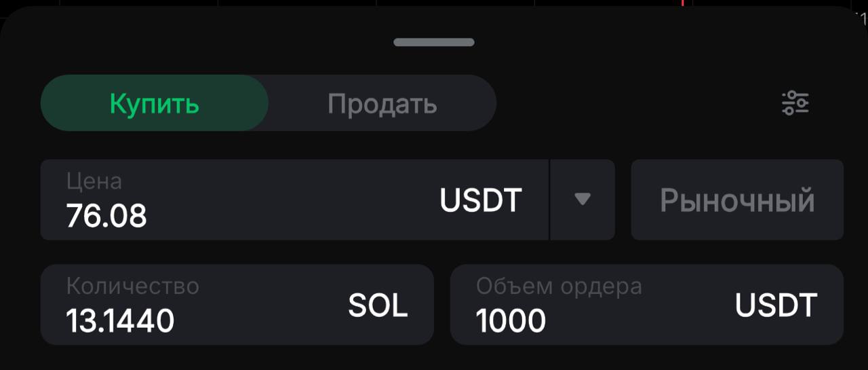Click the 76.08 price value

click(106, 216)
